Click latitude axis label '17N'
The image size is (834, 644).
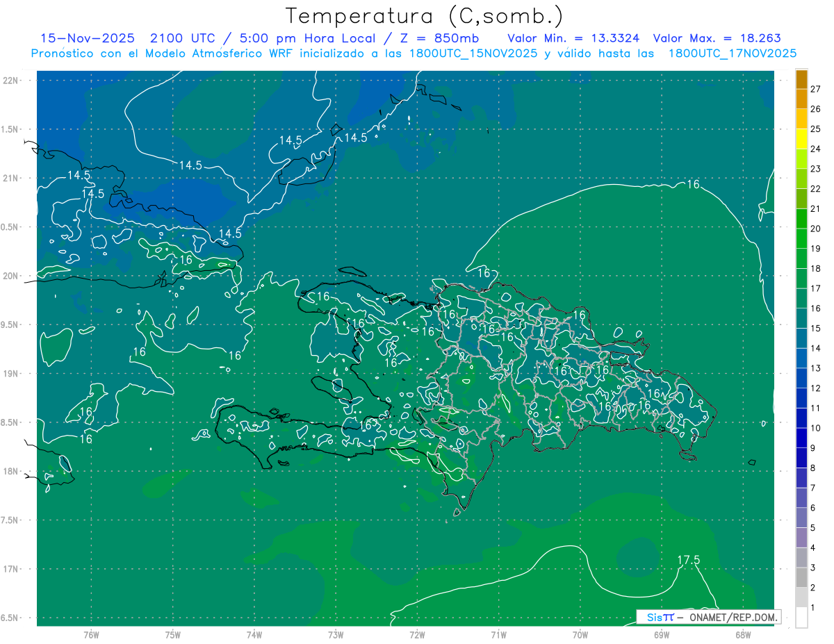click(x=10, y=569)
